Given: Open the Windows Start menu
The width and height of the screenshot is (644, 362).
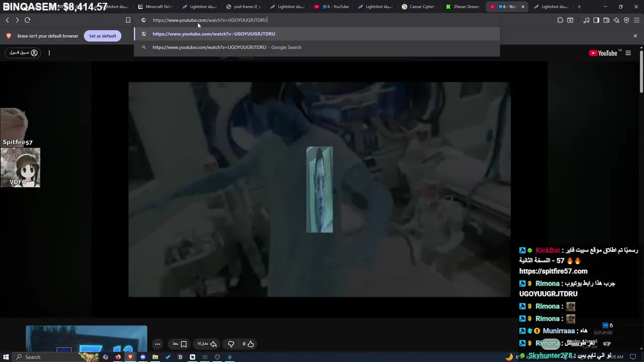Looking at the screenshot, I should click(x=7, y=357).
